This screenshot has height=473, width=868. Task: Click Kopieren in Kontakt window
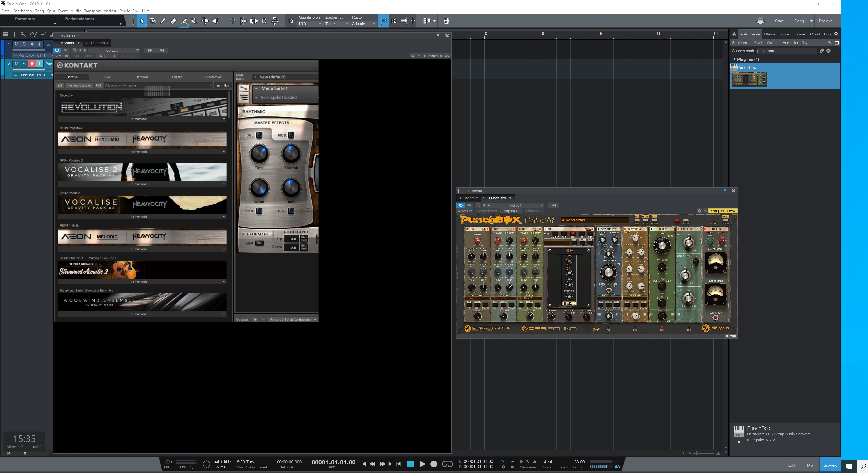pos(107,56)
